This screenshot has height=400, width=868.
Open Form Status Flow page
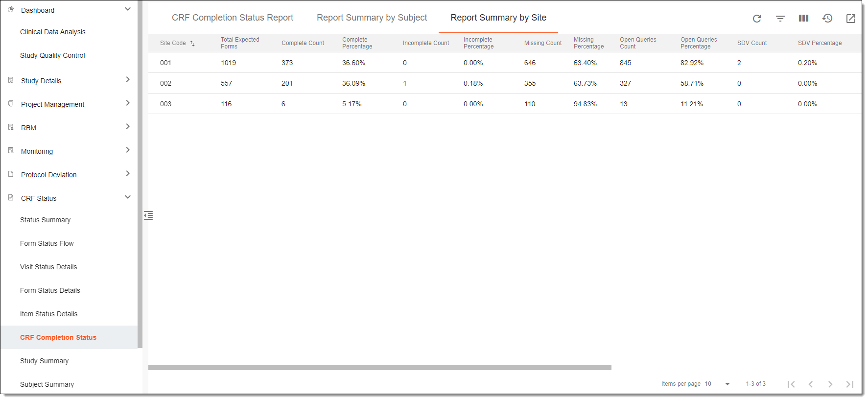(47, 243)
